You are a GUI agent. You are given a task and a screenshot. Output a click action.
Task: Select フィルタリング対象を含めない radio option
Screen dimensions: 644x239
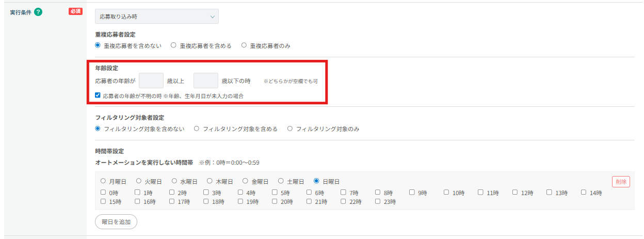[x=98, y=129]
